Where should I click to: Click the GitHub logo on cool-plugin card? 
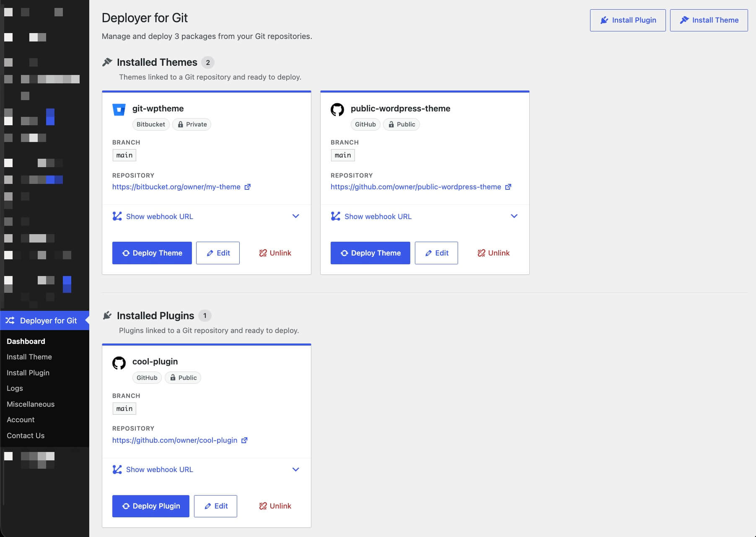click(x=119, y=363)
